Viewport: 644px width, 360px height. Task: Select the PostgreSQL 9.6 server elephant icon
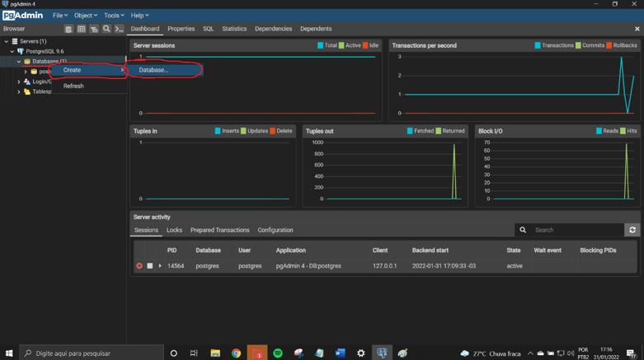coord(21,51)
